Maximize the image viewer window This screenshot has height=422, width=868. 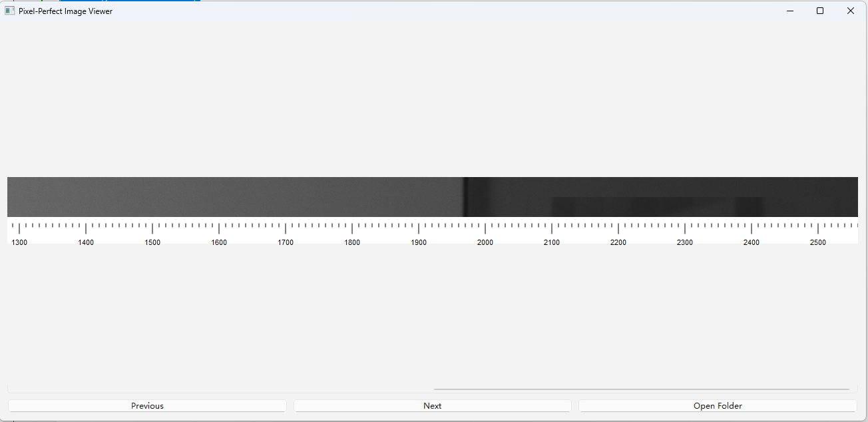point(820,11)
